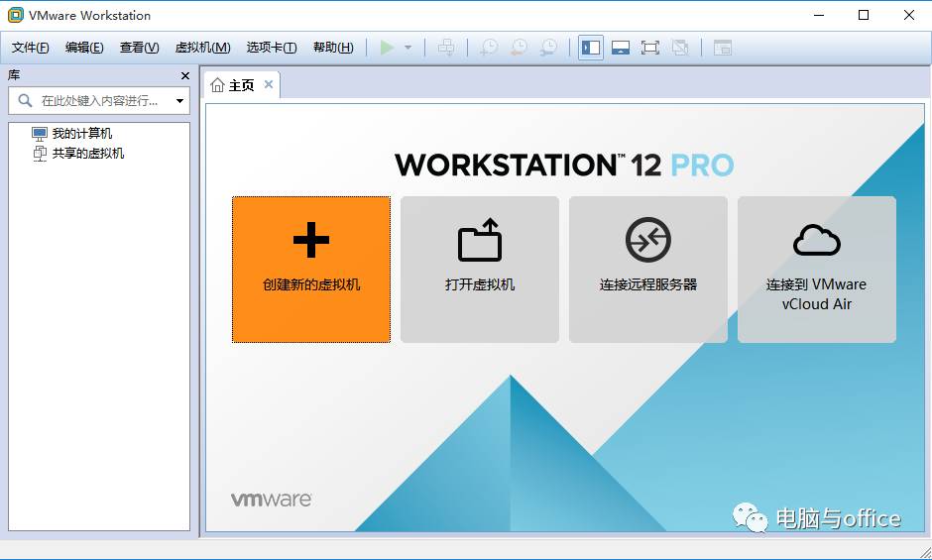Open the 编辑(E) menu
The image size is (932, 560).
pyautogui.click(x=84, y=48)
